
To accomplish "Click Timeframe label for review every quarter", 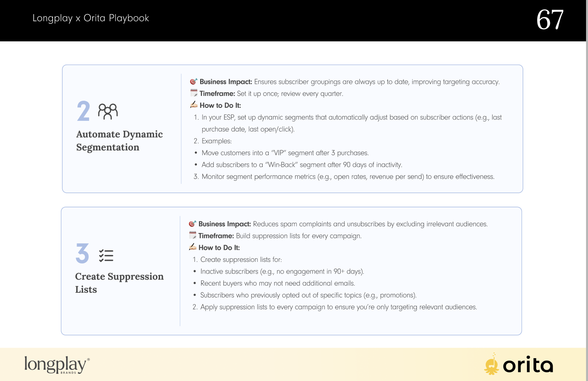I will pyautogui.click(x=217, y=93).
